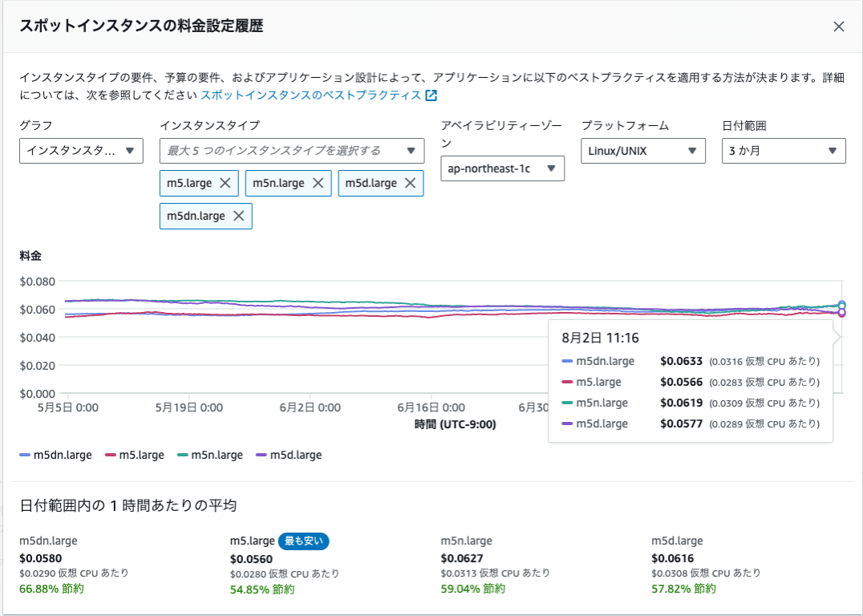This screenshot has height=616, width=863.
Task: Click the 54.85% 節約 savings text
Action: point(262,590)
